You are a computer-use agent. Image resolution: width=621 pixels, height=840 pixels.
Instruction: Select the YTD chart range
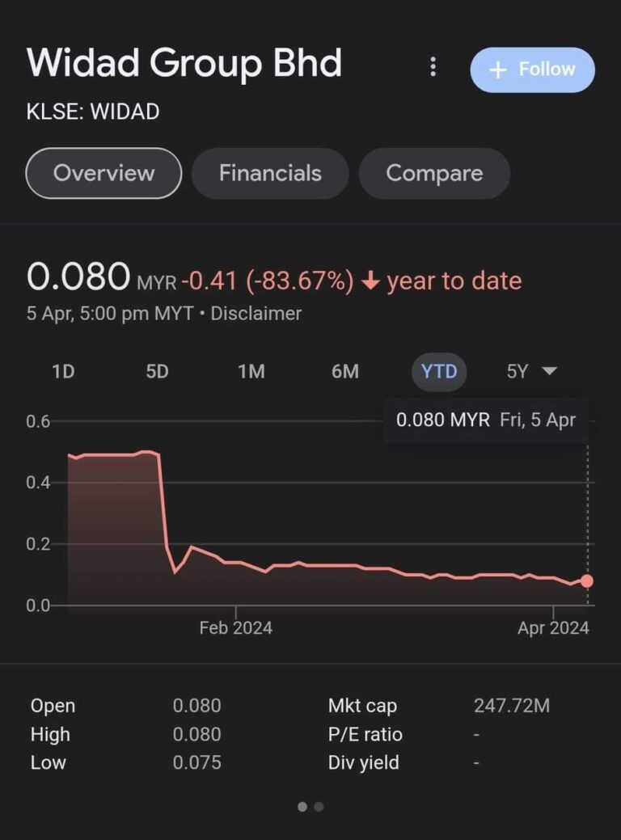click(439, 372)
